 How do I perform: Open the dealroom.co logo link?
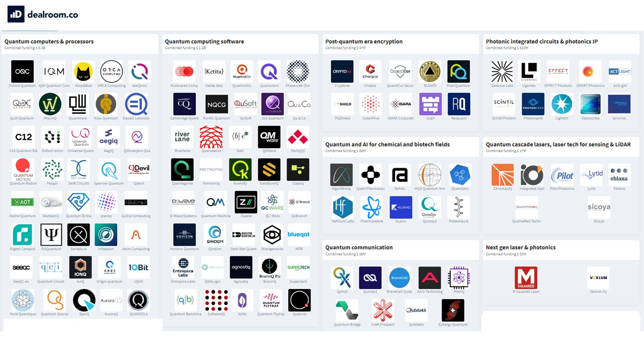43,15
